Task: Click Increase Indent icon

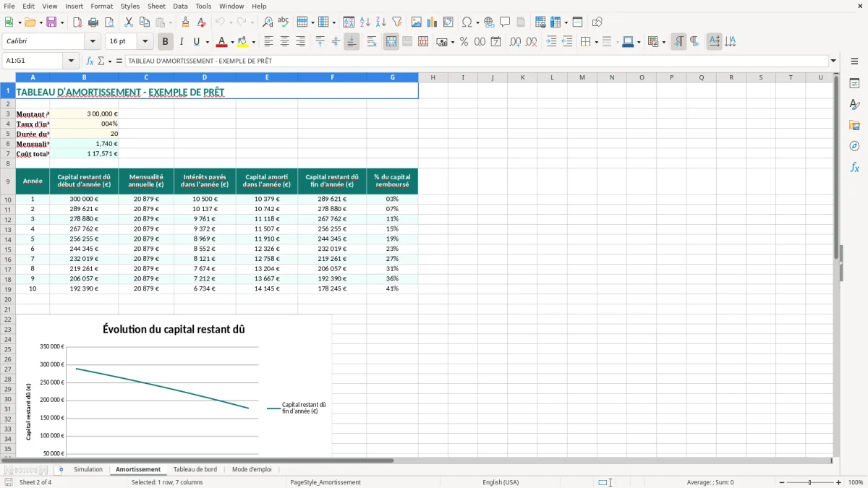Action: pos(551,42)
